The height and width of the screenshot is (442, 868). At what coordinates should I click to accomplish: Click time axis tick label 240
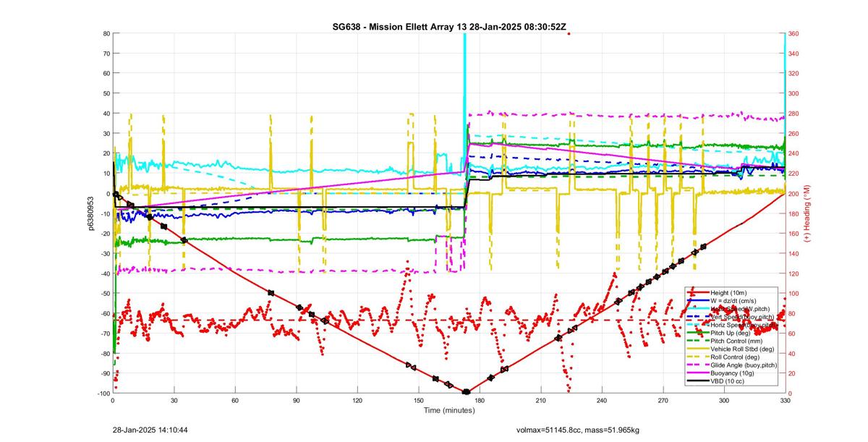click(602, 400)
